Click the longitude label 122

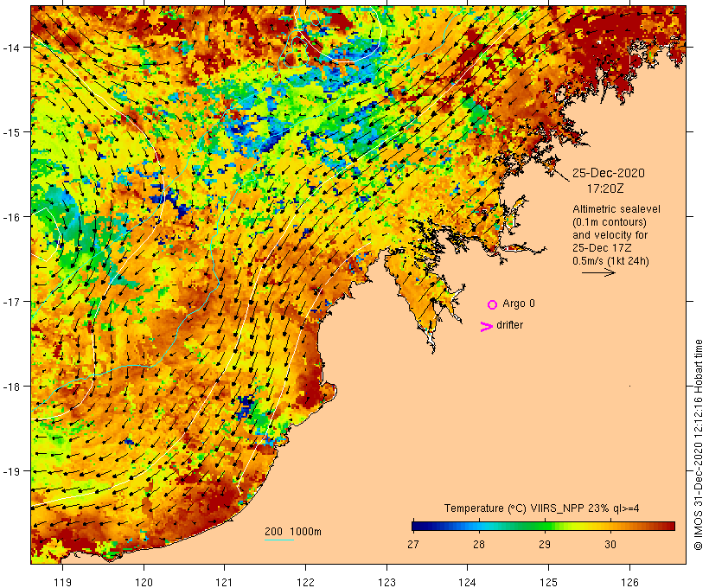306,582
